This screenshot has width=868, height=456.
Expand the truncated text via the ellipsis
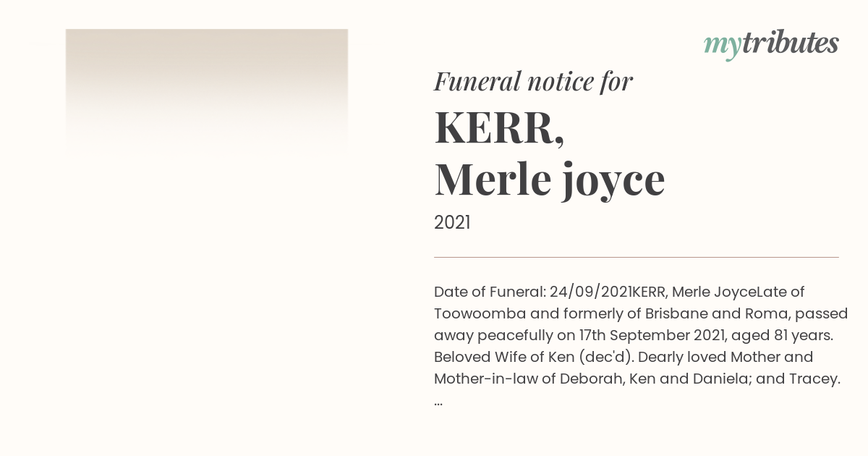click(438, 402)
